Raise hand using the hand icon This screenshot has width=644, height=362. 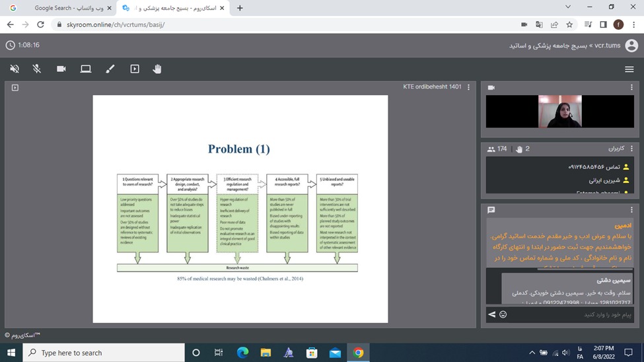point(157,69)
